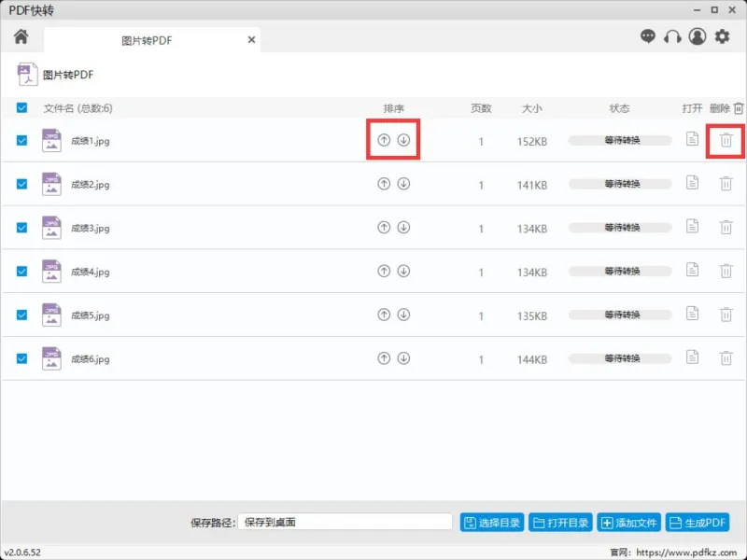Click the 大小 column header

pyautogui.click(x=532, y=108)
